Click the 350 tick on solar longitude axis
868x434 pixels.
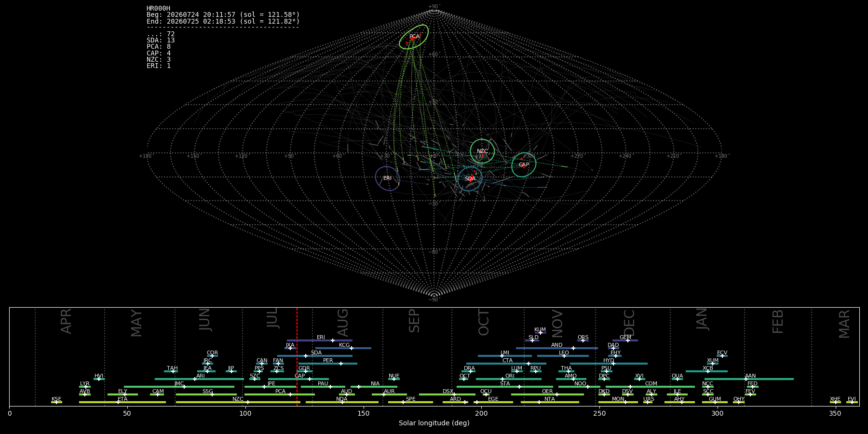(835, 413)
